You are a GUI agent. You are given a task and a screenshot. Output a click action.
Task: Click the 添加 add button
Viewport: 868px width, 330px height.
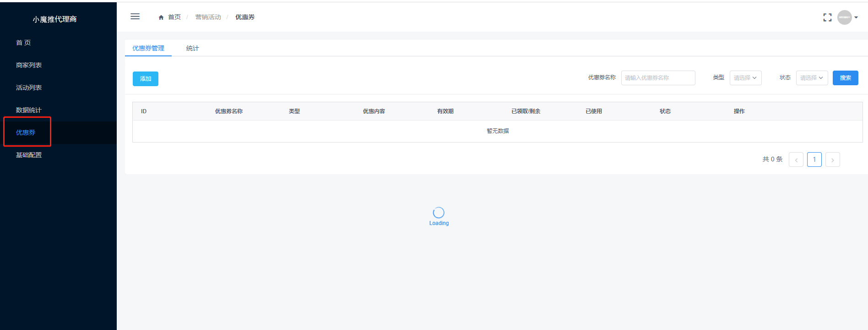146,79
